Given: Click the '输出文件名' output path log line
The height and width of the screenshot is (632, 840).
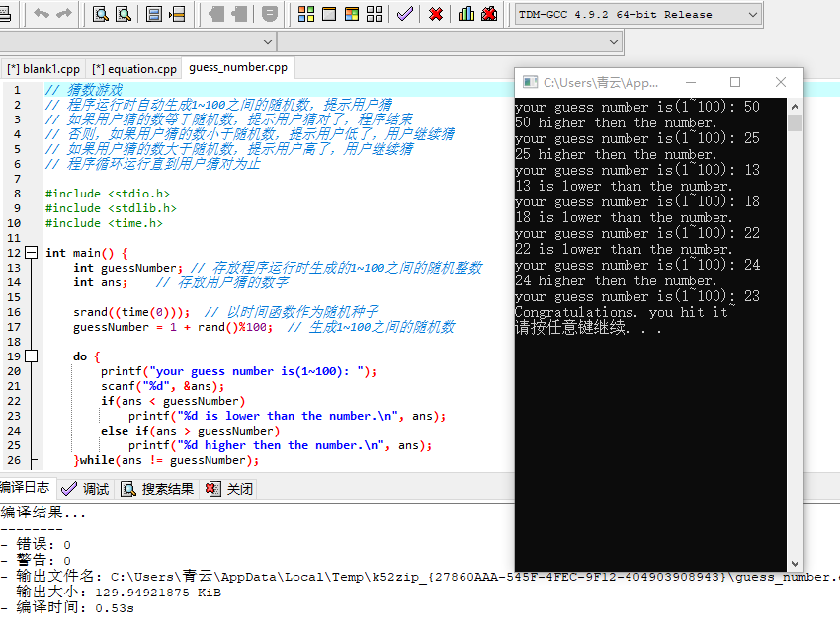Looking at the screenshot, I should 420,577.
